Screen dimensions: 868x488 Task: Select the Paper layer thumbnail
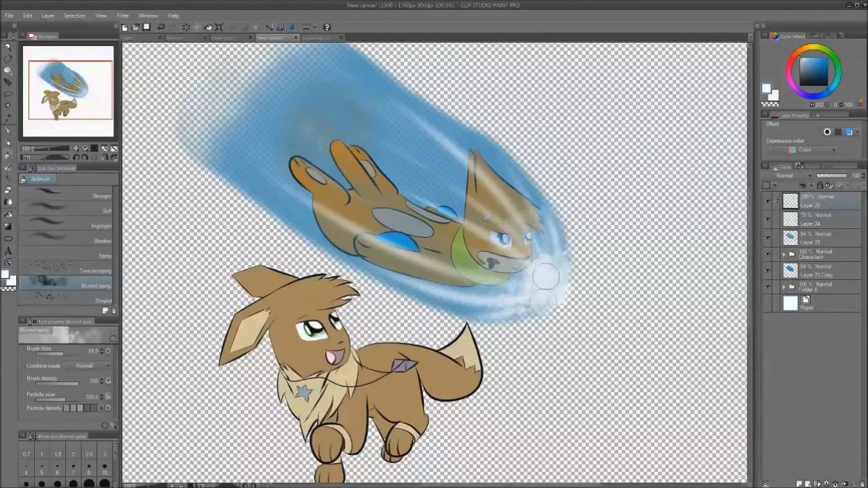(791, 303)
